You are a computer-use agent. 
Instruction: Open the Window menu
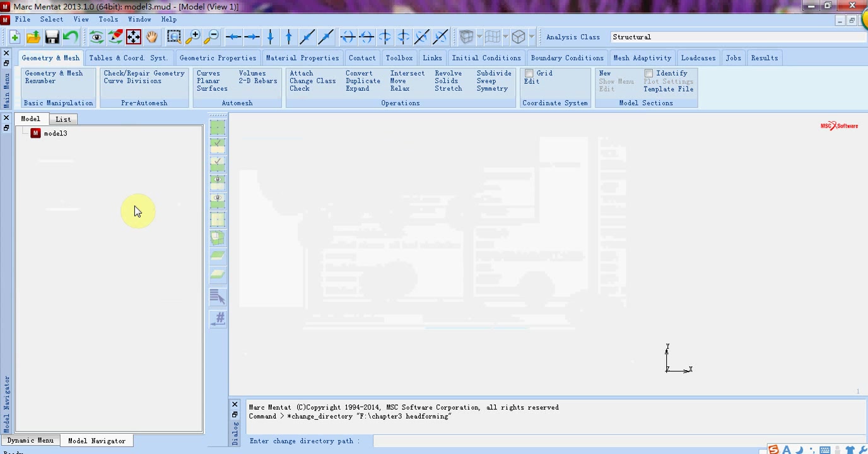pos(139,20)
